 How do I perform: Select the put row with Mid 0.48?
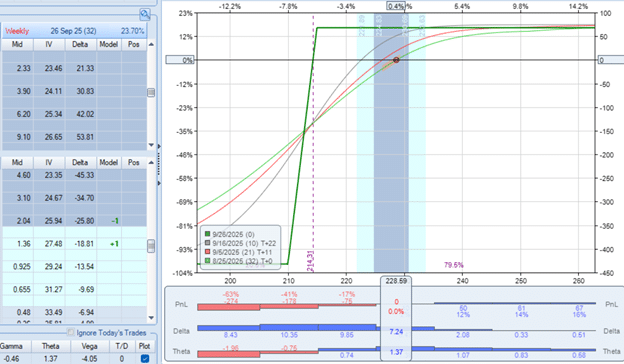74,312
